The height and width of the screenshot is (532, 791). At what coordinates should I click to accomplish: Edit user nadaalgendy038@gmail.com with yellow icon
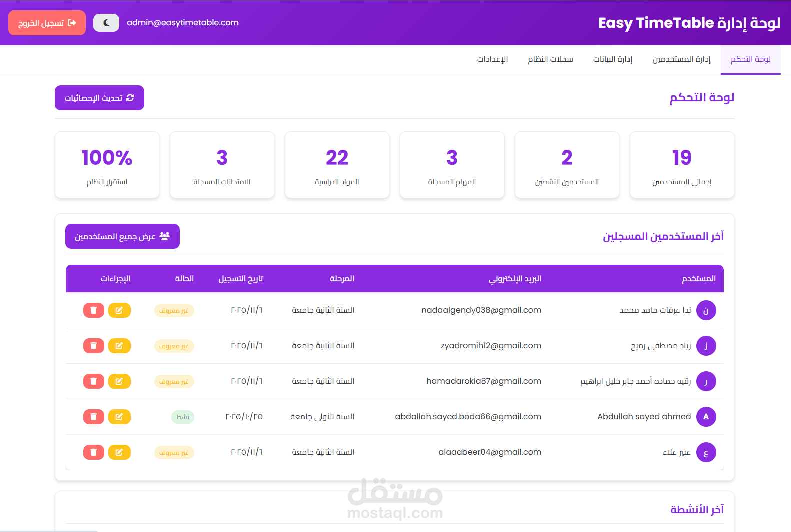point(119,310)
